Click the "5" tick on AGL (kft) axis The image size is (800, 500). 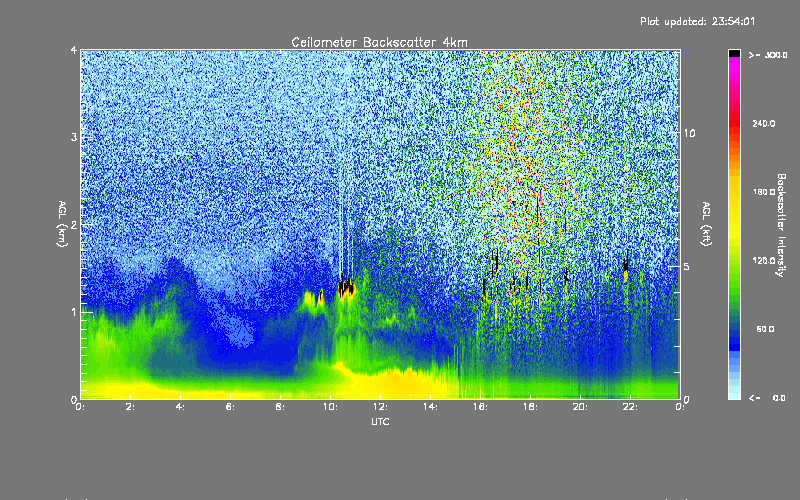pos(686,267)
